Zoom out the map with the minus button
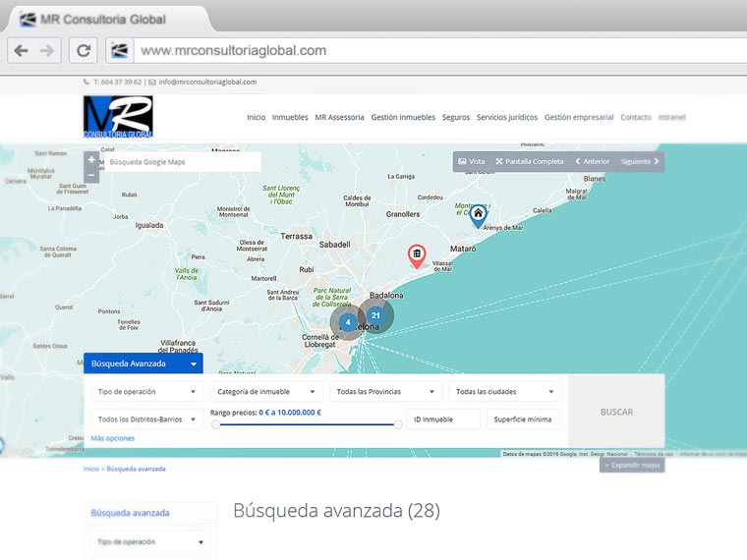 click(x=91, y=175)
